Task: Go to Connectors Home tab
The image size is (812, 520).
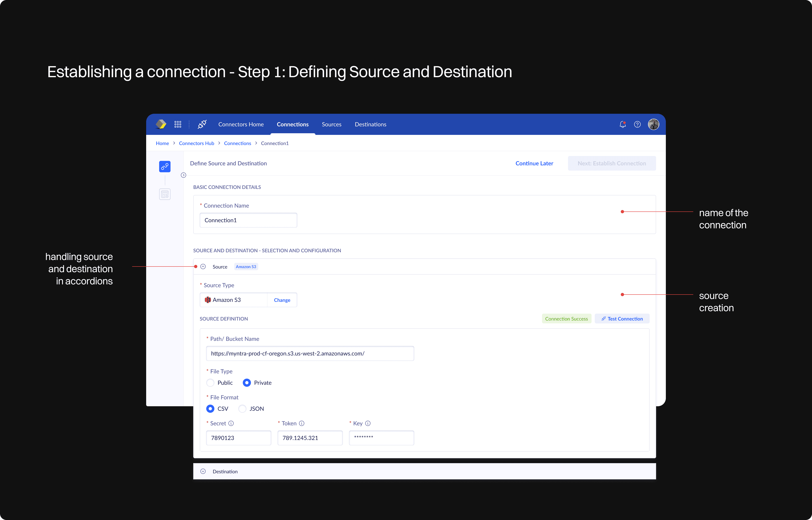Action: pyautogui.click(x=241, y=124)
